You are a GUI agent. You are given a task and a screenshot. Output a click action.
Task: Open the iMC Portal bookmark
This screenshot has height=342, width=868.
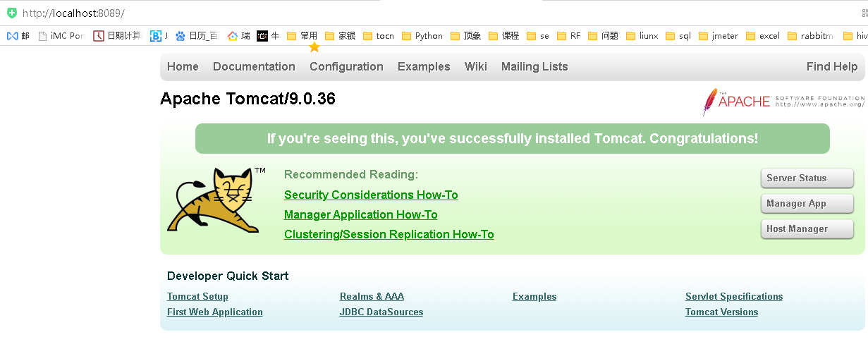(x=61, y=36)
